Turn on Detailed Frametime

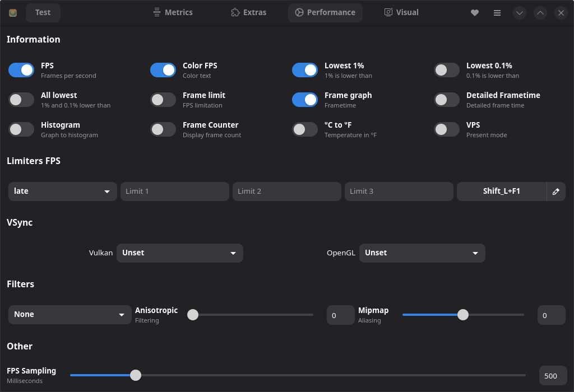(447, 100)
